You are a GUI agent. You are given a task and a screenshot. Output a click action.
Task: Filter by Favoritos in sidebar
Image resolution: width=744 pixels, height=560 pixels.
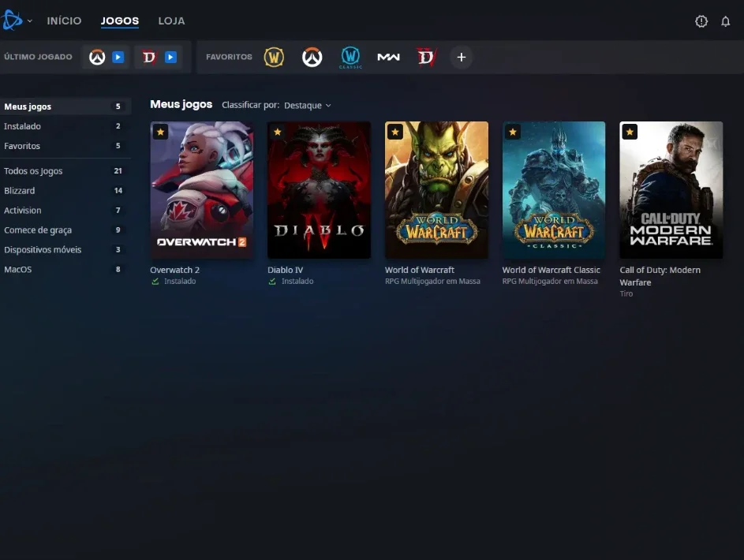(x=65, y=146)
